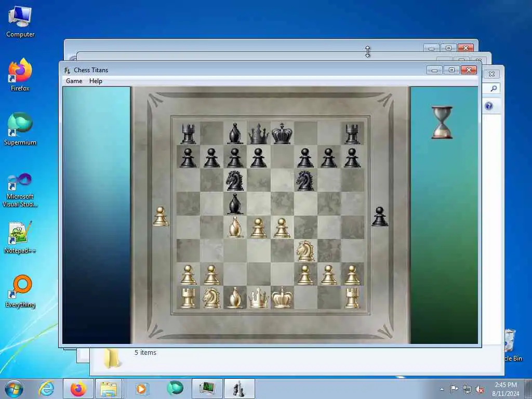This screenshot has height=399, width=532.
Task: Click the muted volume tray icon
Action: [x=480, y=390]
